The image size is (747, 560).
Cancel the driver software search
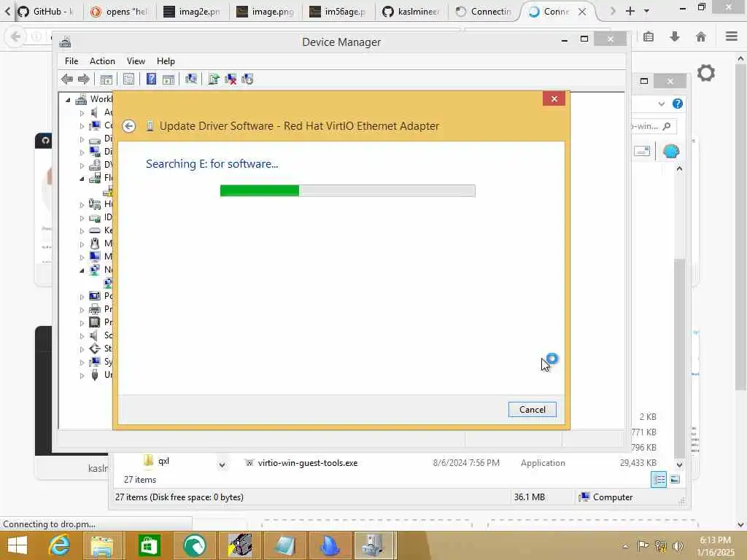[x=532, y=410]
